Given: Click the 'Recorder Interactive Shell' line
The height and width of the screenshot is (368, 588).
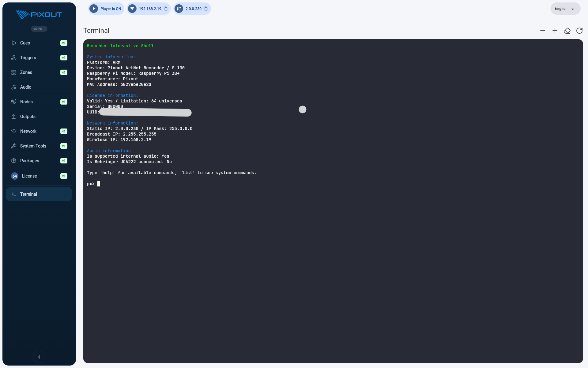Looking at the screenshot, I should (120, 46).
